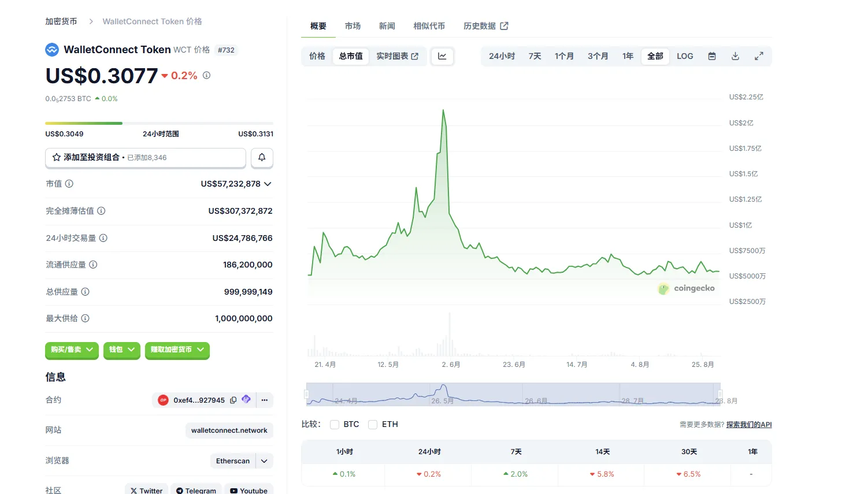Viewport: 868px width, 494px height.
Task: Switch to the 市场 tab
Action: click(x=353, y=26)
